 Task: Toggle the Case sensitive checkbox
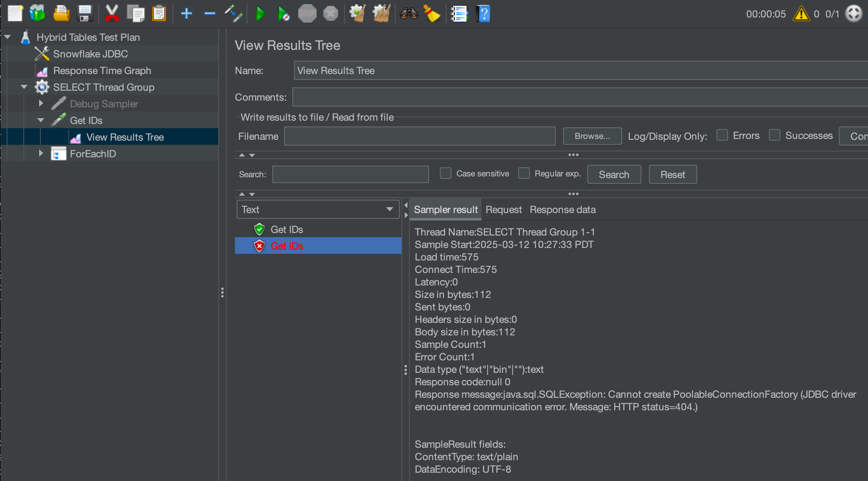[446, 174]
